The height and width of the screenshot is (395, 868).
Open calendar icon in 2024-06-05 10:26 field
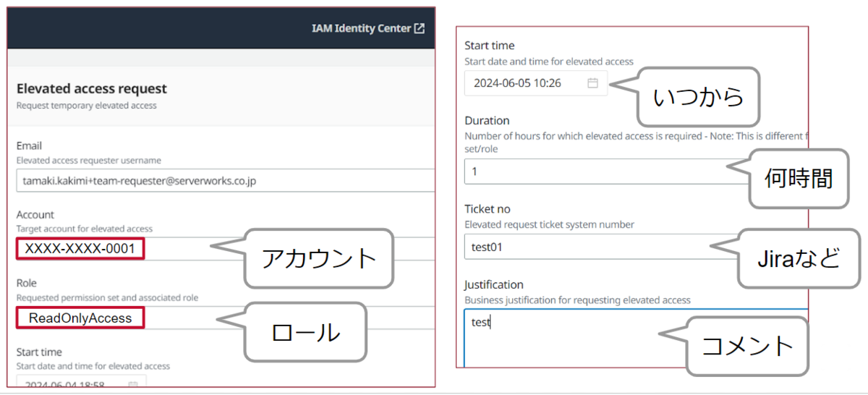592,83
